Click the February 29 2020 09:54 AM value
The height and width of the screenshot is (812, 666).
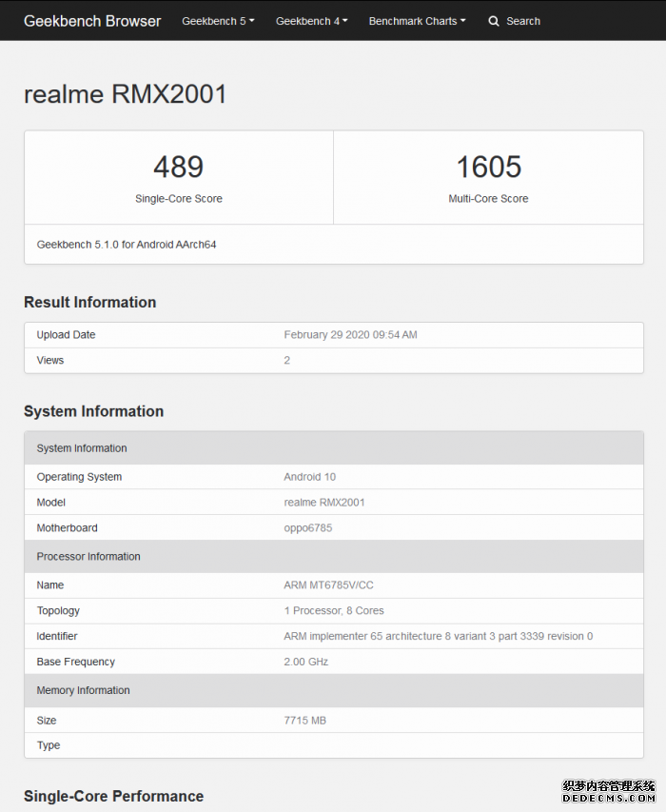pos(350,334)
